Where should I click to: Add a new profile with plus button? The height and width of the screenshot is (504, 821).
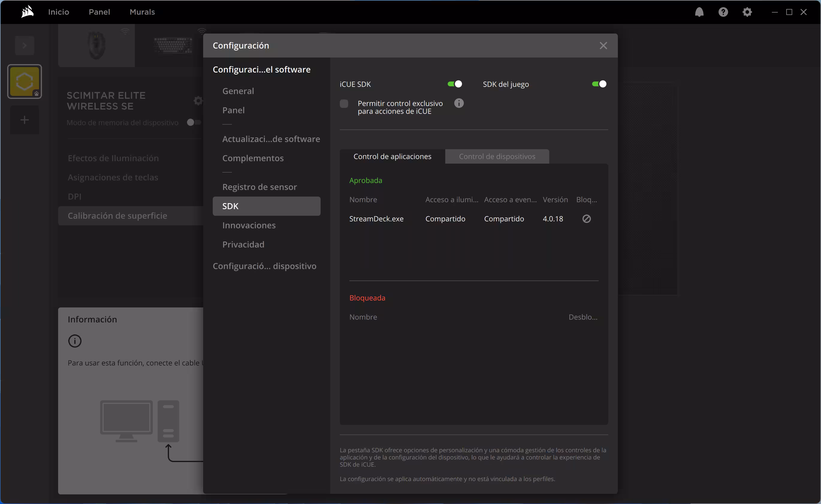24,120
